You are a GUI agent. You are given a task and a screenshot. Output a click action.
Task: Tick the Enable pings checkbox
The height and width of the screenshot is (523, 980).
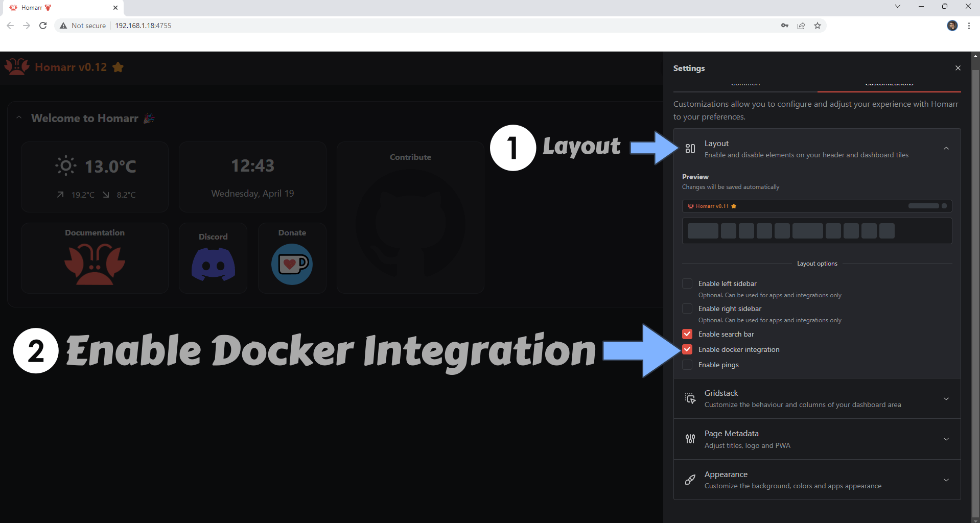[x=687, y=365]
